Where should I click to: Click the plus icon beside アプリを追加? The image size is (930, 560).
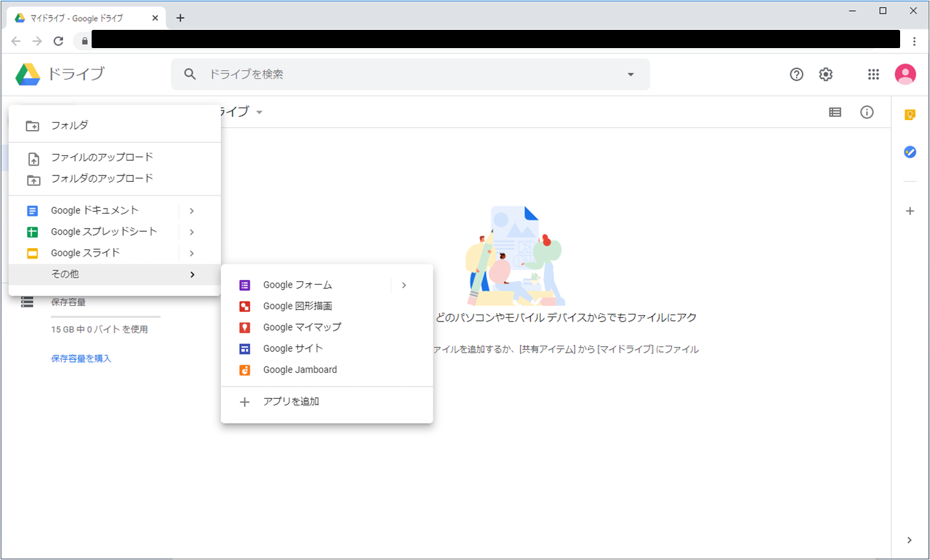(245, 402)
